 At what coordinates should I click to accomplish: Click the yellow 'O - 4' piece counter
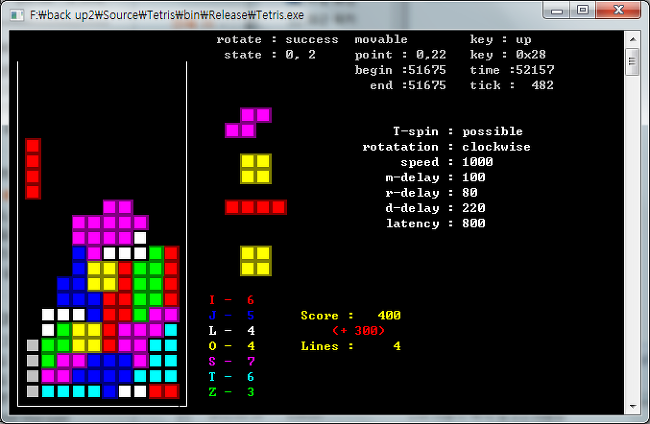click(x=231, y=346)
